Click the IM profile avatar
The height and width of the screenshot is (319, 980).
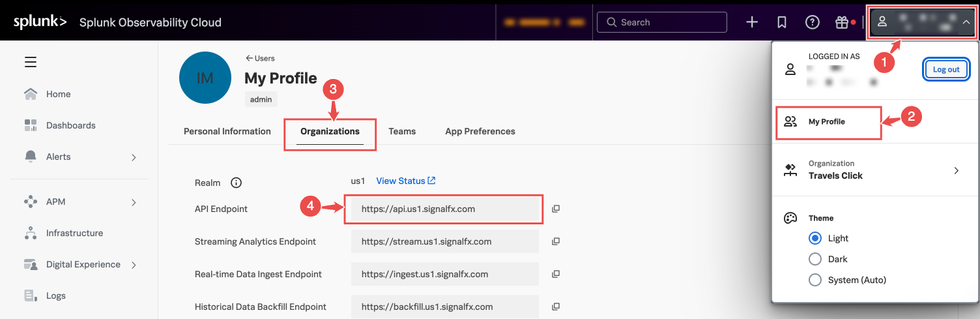205,78
